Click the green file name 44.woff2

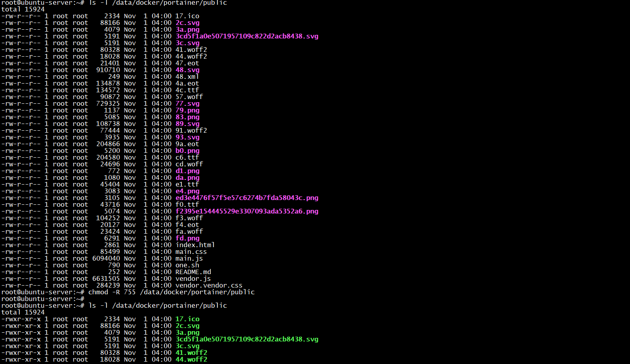click(x=191, y=359)
